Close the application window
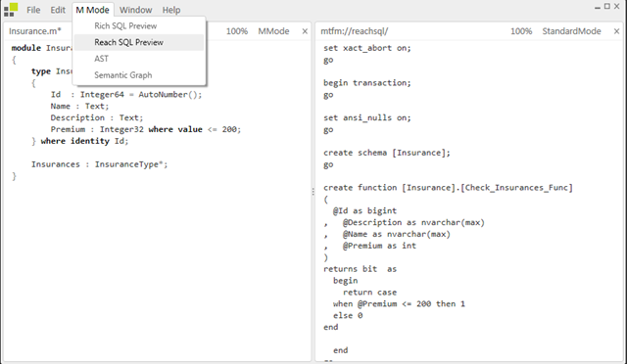Image resolution: width=627 pixels, height=364 pixels. tap(617, 7)
